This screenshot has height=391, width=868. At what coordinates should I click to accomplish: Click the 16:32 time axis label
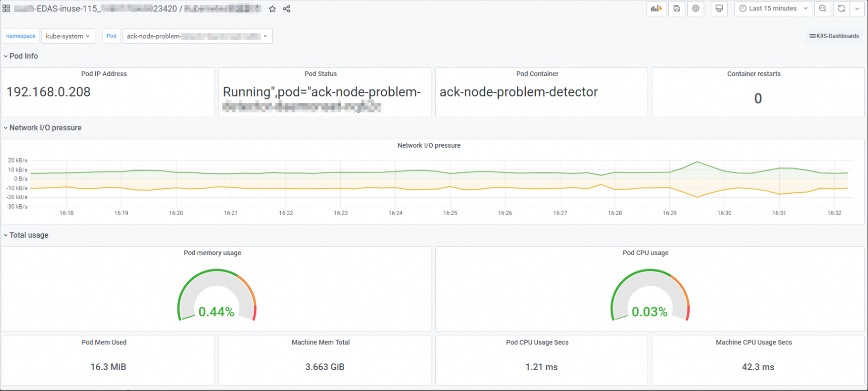click(835, 213)
